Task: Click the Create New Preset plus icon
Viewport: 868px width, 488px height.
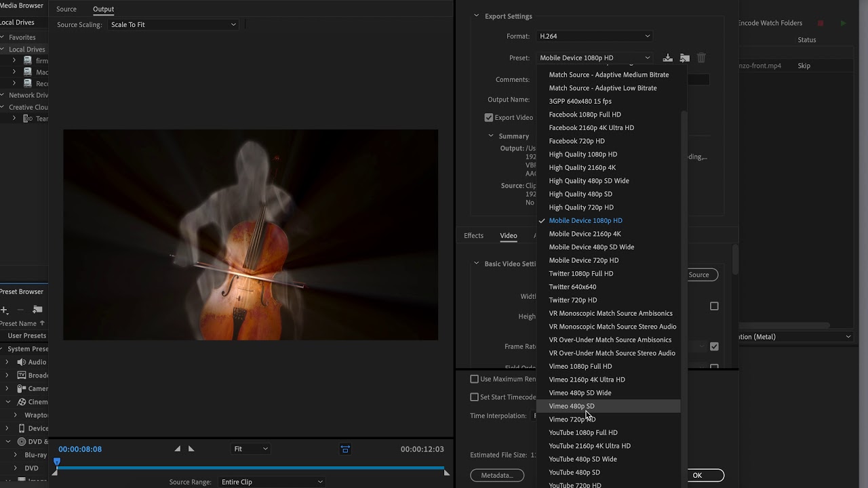Action: coord(4,310)
